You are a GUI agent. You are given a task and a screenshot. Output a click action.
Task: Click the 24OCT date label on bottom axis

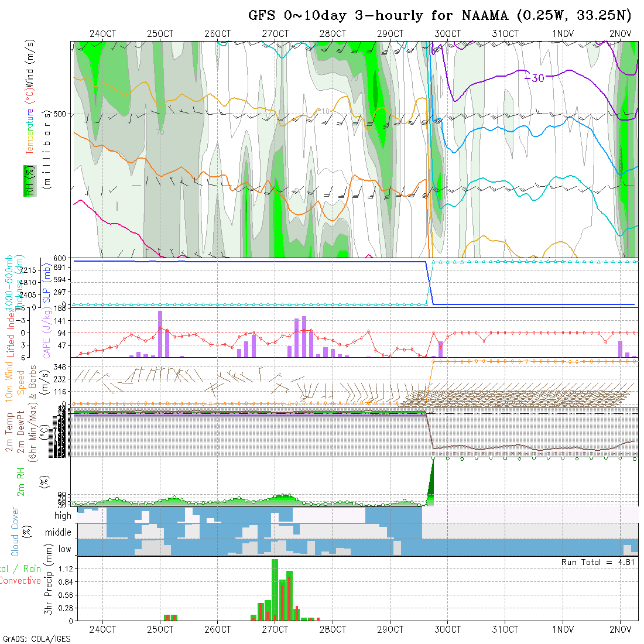(102, 629)
